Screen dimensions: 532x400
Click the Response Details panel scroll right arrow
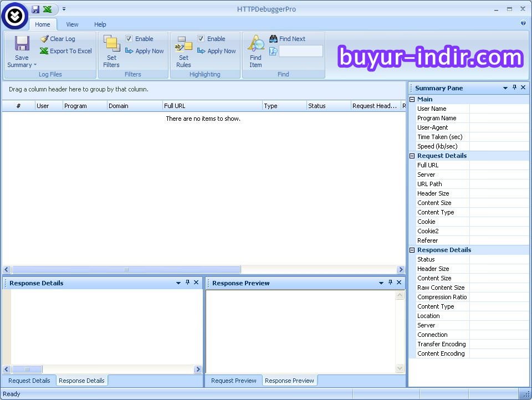click(198, 369)
